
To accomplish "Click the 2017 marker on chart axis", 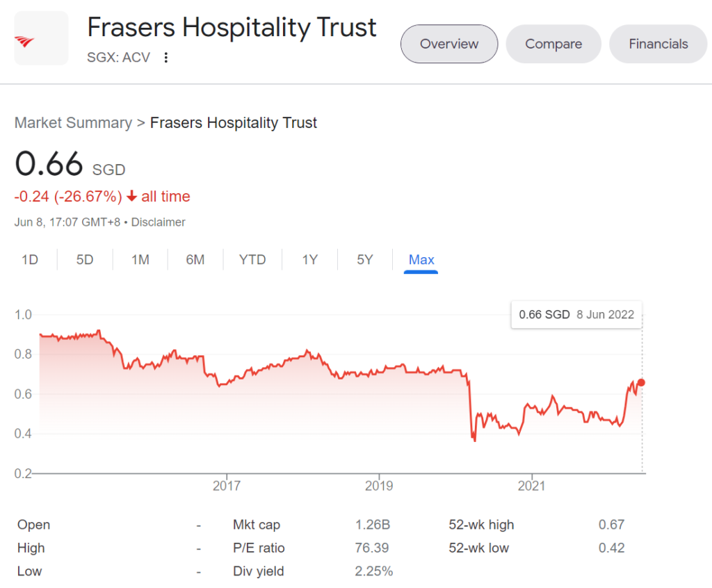I will 227,485.
